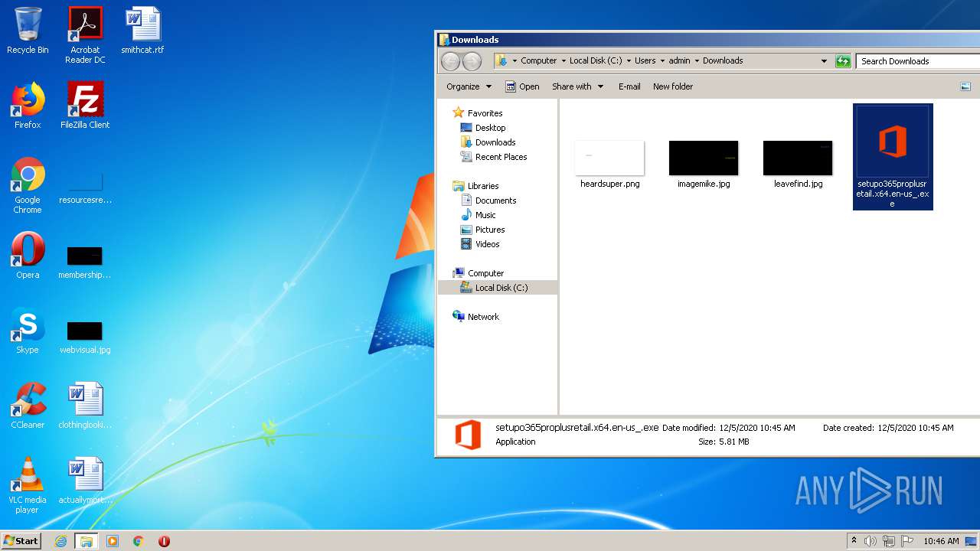Image resolution: width=980 pixels, height=551 pixels.
Task: Select the membership... desktop file
Action: click(85, 262)
